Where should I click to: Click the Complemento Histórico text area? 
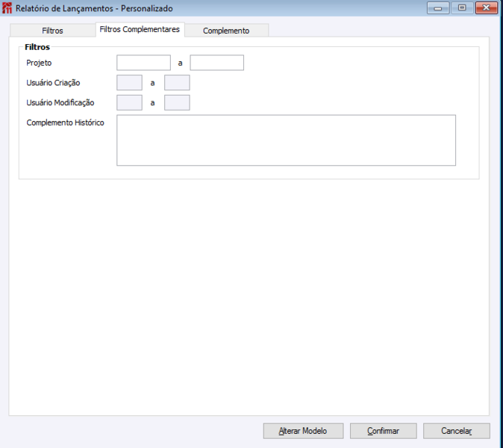(286, 140)
